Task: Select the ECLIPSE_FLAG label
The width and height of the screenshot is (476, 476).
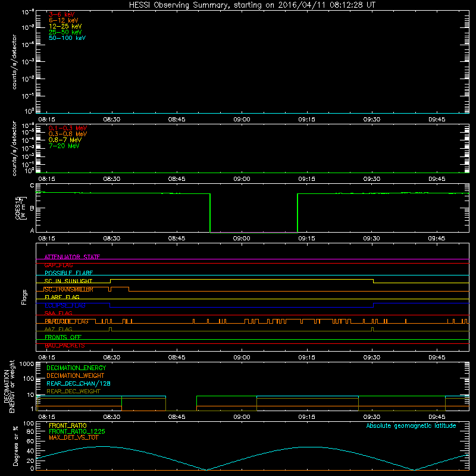Action: [65, 305]
